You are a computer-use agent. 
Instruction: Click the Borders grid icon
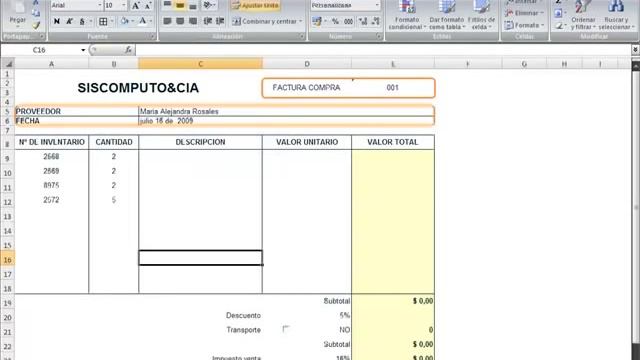103,21
